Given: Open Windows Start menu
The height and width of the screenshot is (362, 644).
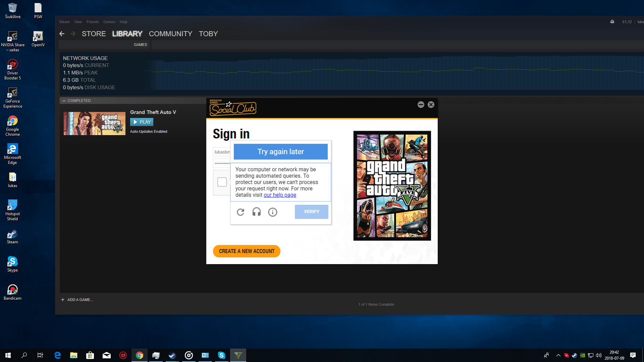Looking at the screenshot, I should pos(8,355).
